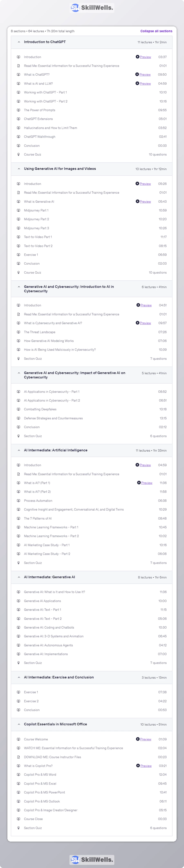Screen dimensions: 184x868
Task: Click the video icon beside Exercise 2
Action: point(18,701)
